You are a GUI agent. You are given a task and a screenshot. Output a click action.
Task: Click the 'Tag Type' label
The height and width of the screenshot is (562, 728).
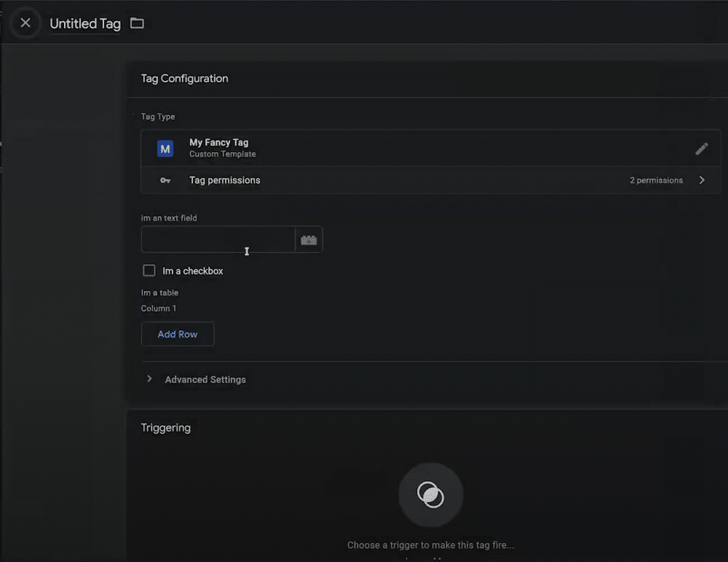click(x=158, y=116)
